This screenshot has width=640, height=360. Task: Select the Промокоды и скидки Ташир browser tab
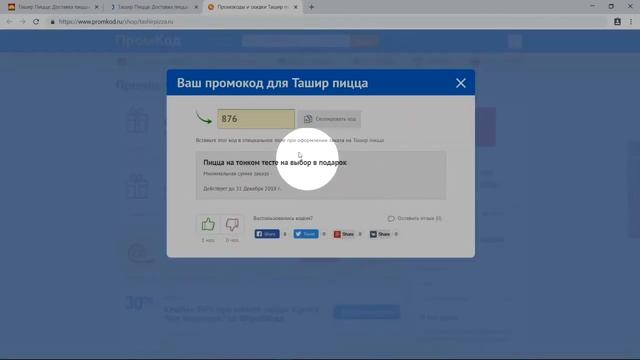(252, 7)
